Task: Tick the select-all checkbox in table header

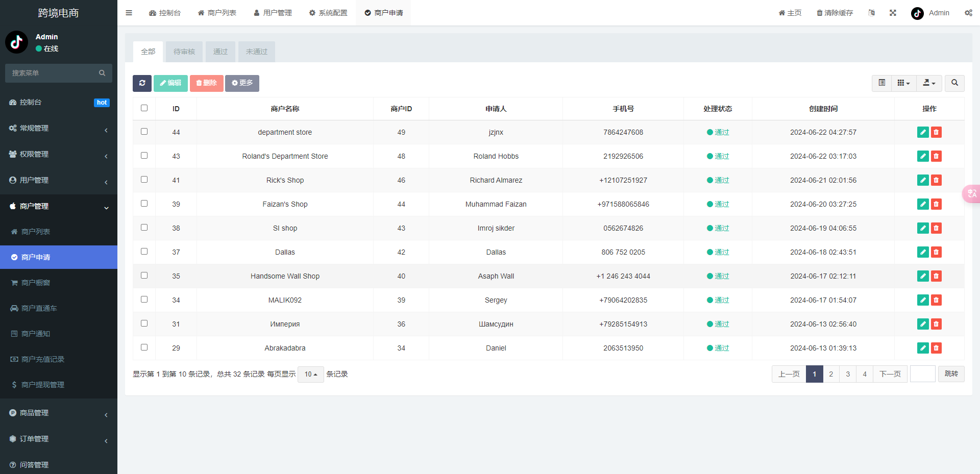Action: pos(144,108)
